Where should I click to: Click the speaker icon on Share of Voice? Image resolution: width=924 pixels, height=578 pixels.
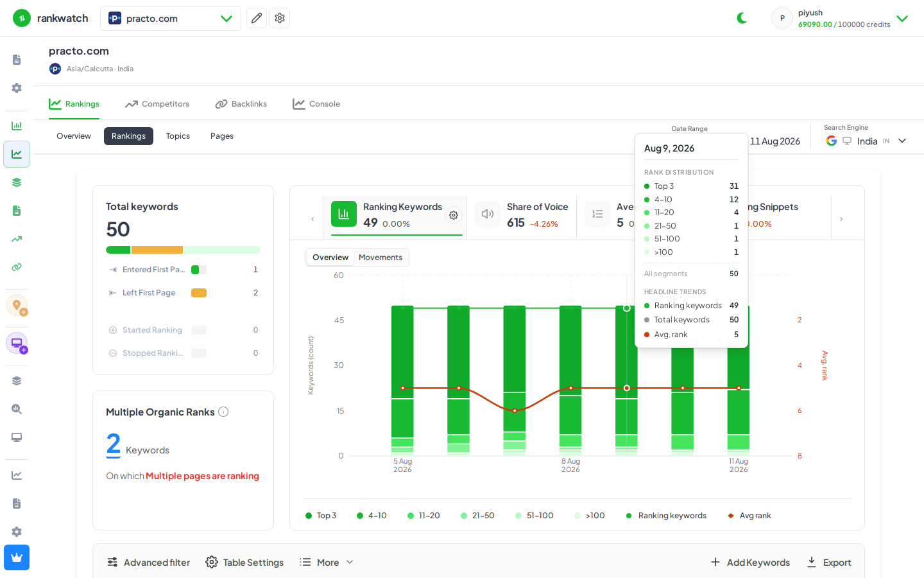click(488, 214)
